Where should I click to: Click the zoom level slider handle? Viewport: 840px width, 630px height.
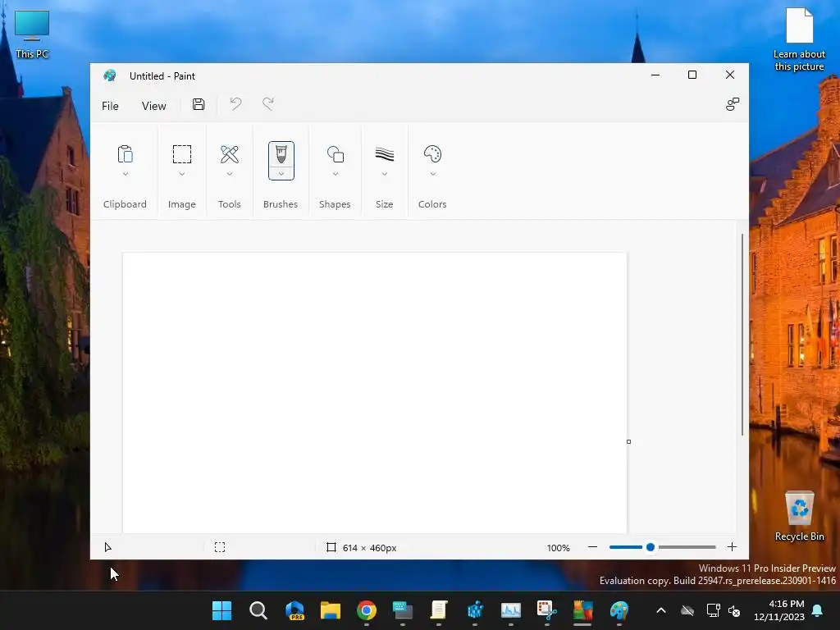coord(651,547)
